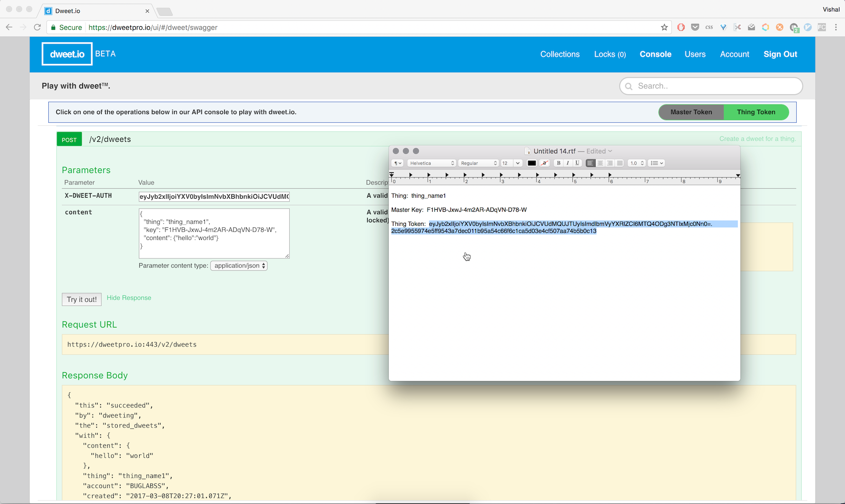Click the scissors clipping extension icon

click(x=737, y=27)
